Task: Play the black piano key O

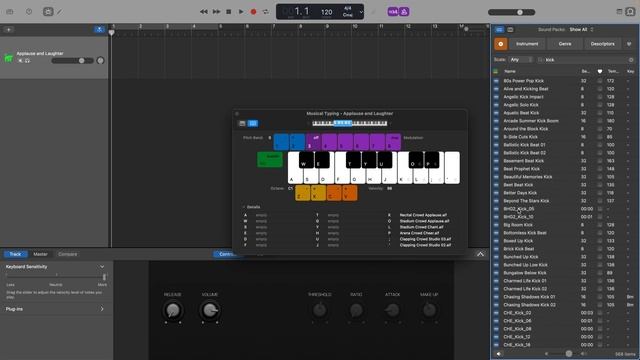Action: click(x=416, y=160)
